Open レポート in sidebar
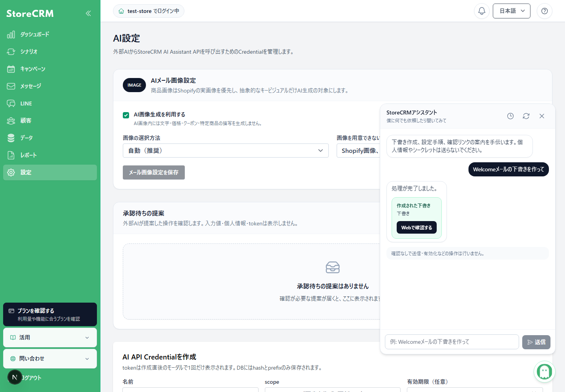The image size is (565, 392). [x=50, y=155]
